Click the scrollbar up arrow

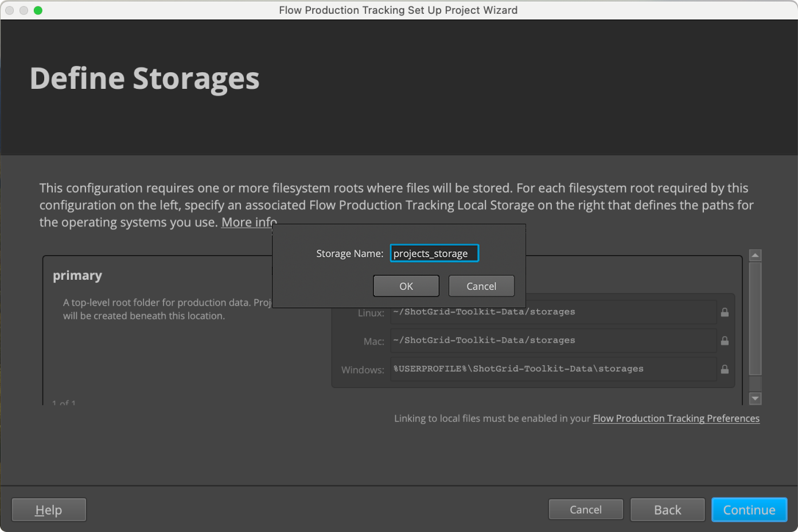tap(755, 256)
